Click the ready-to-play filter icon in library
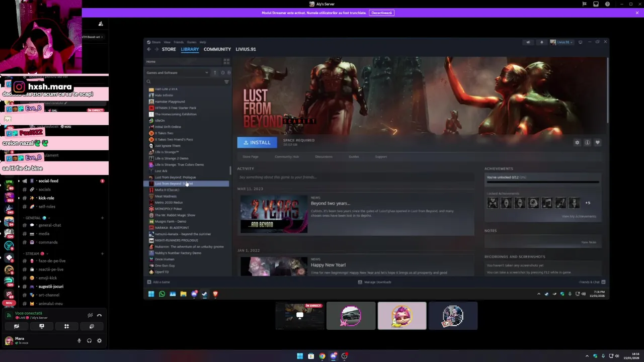The height and width of the screenshot is (362, 644). [x=228, y=72]
